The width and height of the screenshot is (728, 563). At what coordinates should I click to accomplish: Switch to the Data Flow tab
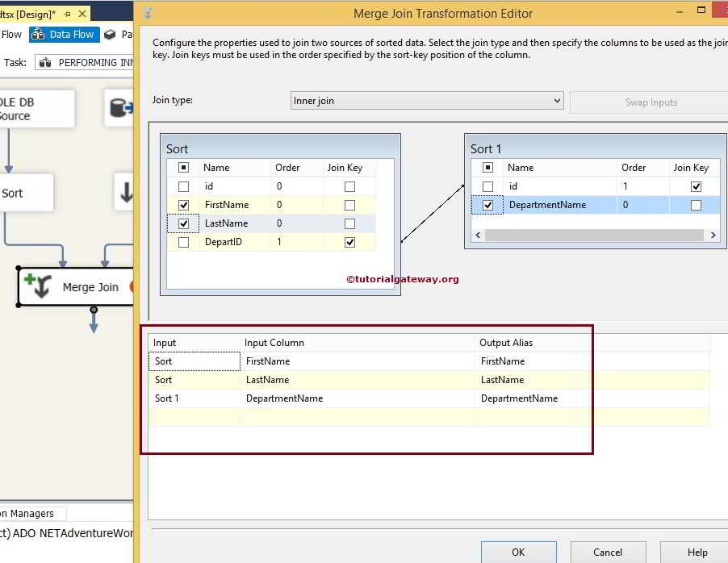click(64, 34)
